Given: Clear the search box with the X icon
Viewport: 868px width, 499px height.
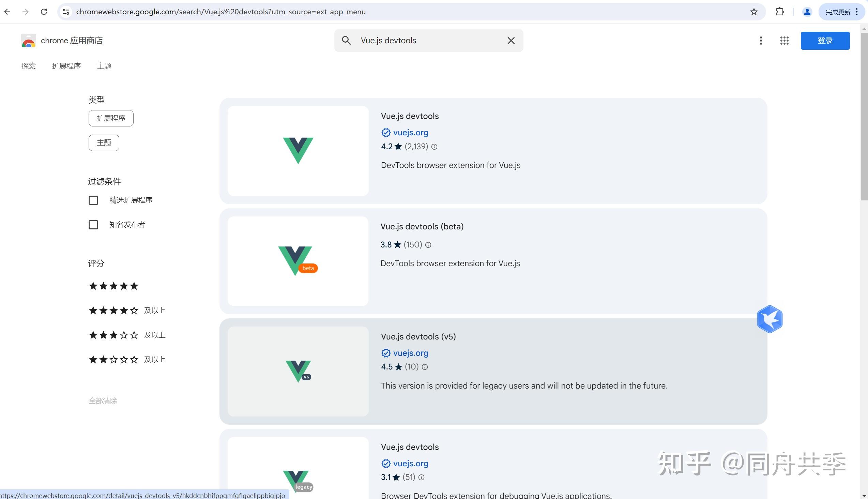Looking at the screenshot, I should click(x=511, y=40).
